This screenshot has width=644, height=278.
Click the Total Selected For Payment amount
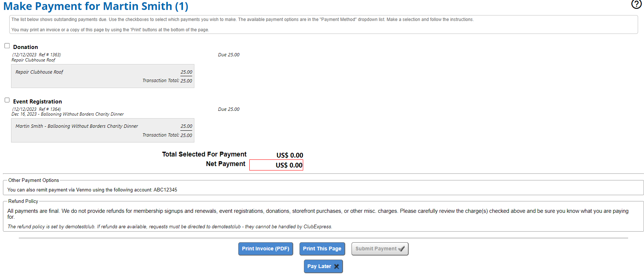click(290, 155)
